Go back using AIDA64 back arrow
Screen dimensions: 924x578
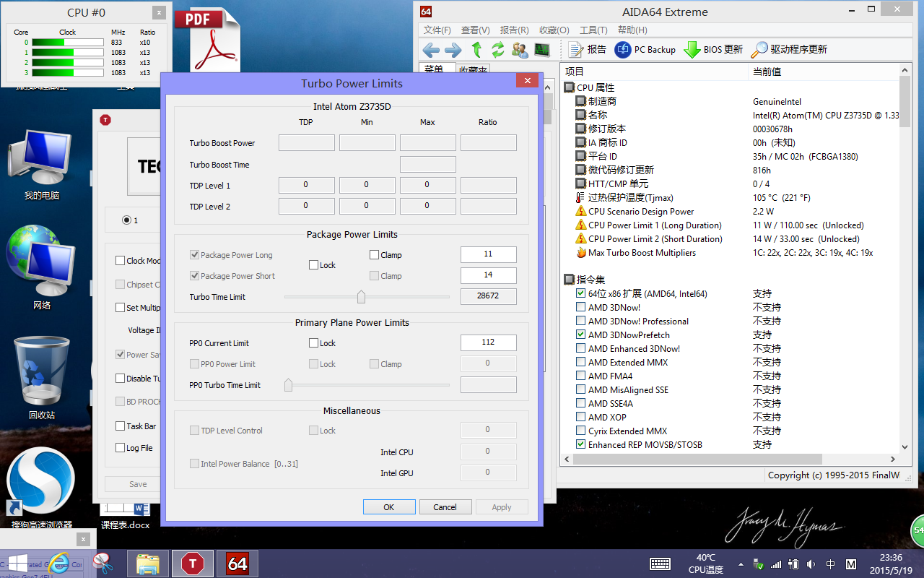431,50
